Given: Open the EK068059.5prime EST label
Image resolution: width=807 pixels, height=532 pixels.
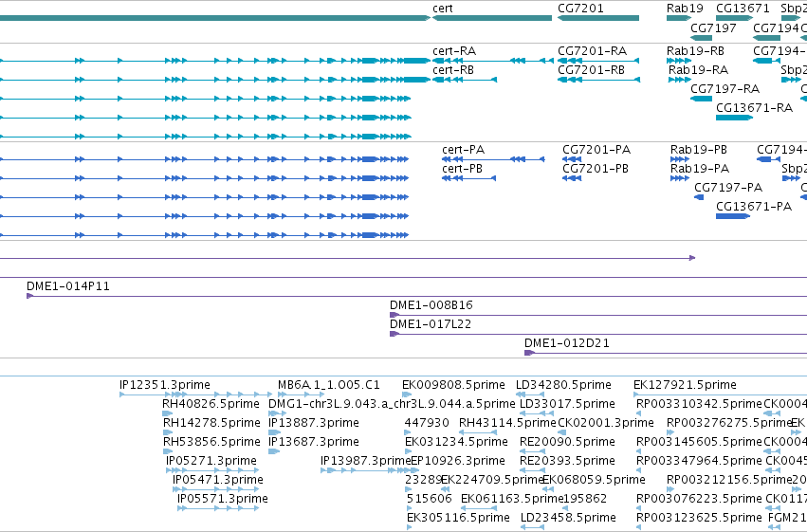Looking at the screenshot, I should 594,480.
